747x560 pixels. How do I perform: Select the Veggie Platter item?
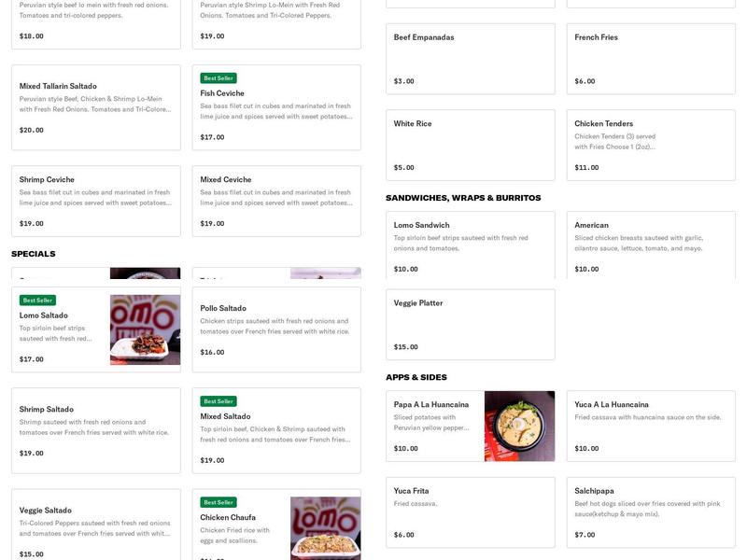point(470,324)
